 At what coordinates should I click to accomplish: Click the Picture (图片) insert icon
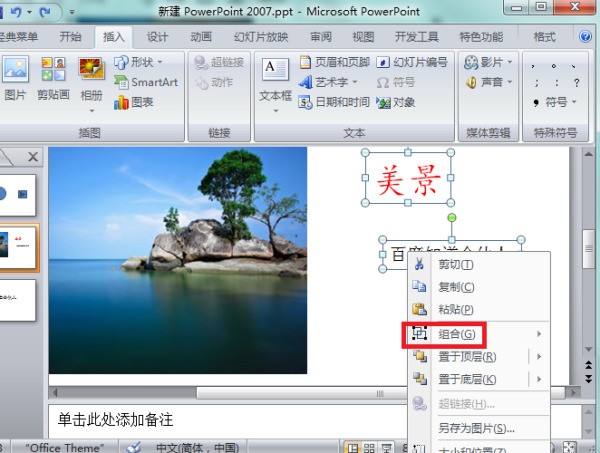pos(15,79)
